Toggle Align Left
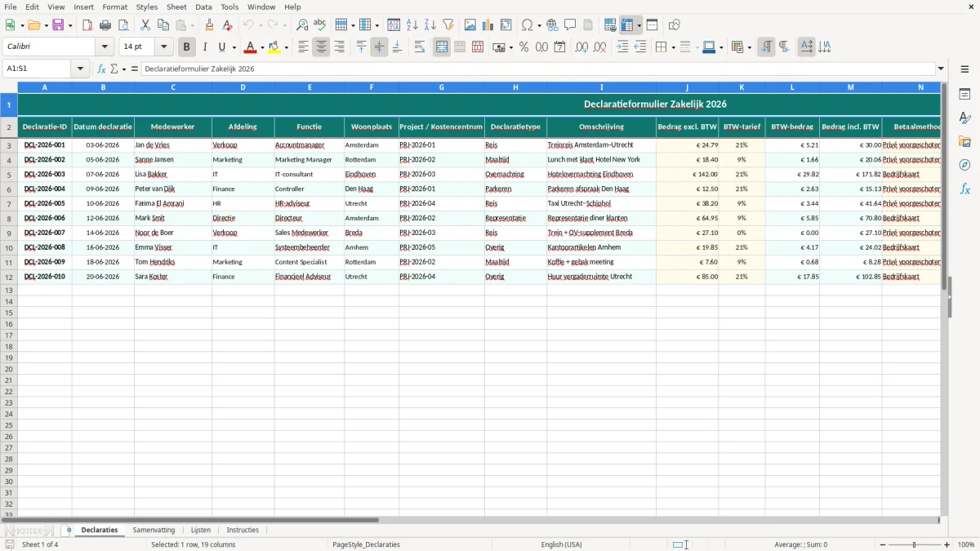The image size is (980, 551). pyautogui.click(x=304, y=47)
